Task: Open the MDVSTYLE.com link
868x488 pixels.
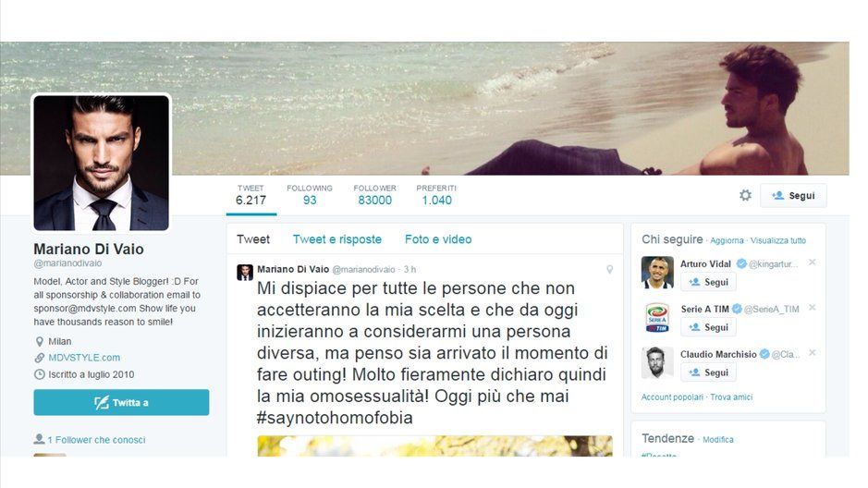Action: coord(84,358)
